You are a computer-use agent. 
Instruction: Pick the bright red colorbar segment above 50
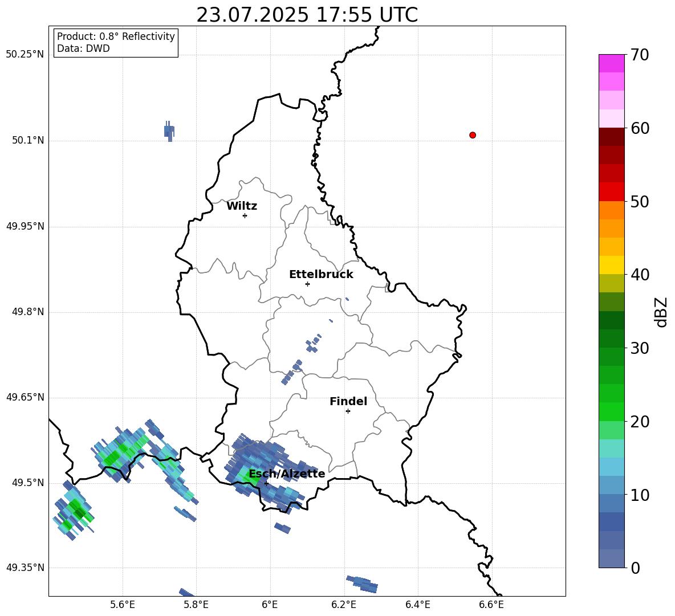611,192
